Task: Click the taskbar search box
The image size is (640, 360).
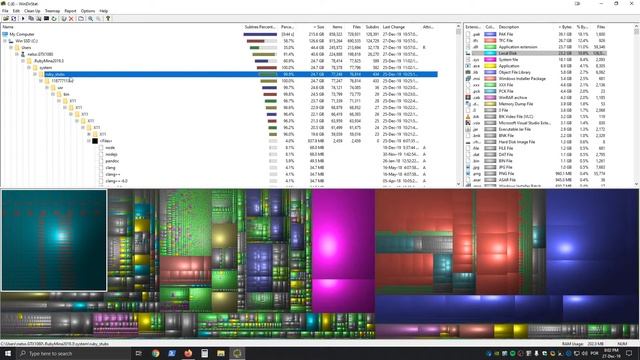Action: point(73,353)
